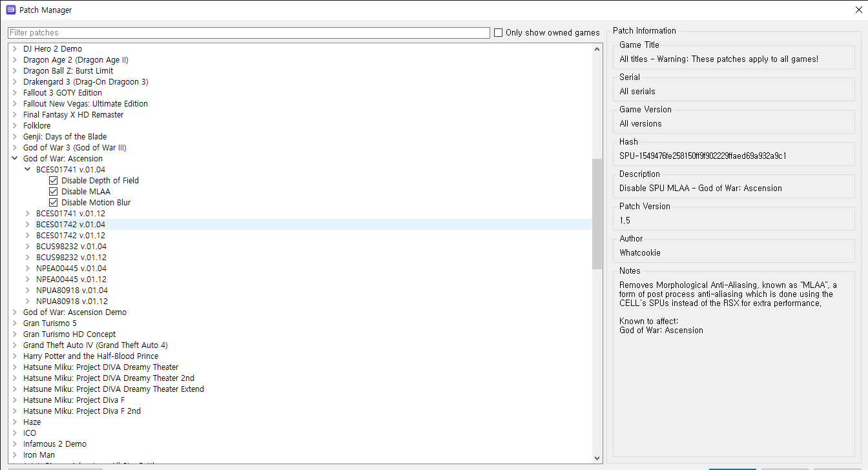The image size is (868, 470).
Task: Select Harry Potter and the Half-Blood Prince
Action: [x=90, y=356]
